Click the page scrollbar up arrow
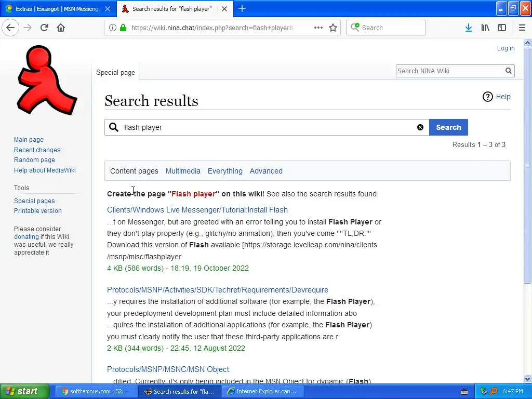This screenshot has width=532, height=399. click(527, 43)
